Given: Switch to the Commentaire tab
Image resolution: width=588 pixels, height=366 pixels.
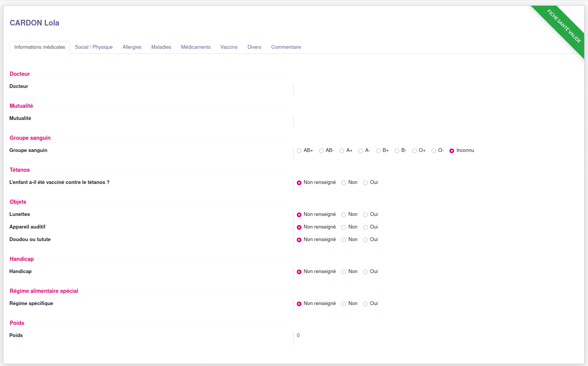Looking at the screenshot, I should 286,47.
